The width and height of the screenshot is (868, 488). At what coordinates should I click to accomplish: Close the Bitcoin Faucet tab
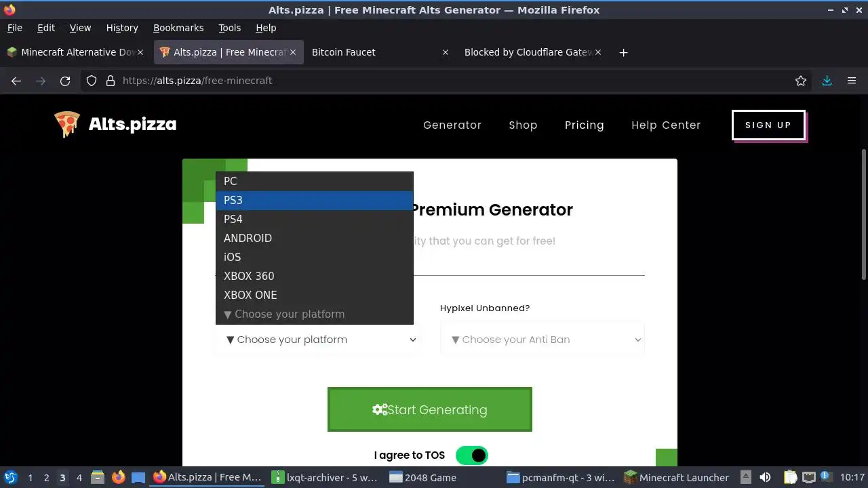(x=445, y=52)
